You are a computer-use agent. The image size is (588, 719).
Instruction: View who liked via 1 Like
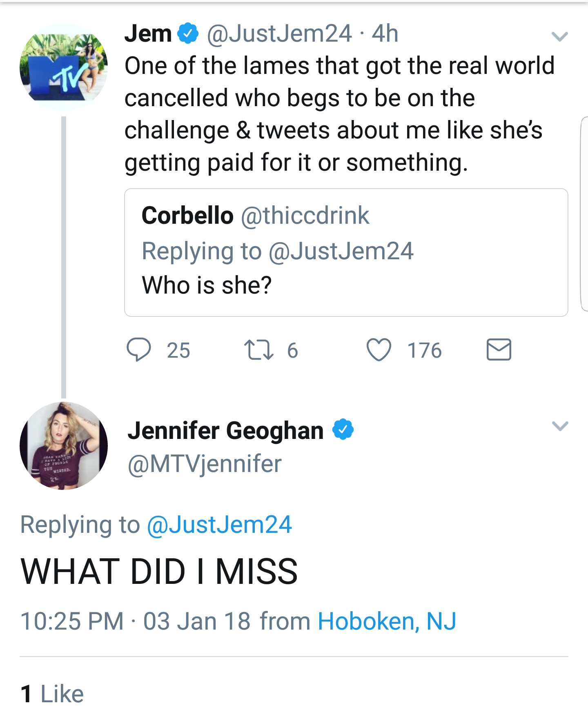pyautogui.click(x=52, y=694)
